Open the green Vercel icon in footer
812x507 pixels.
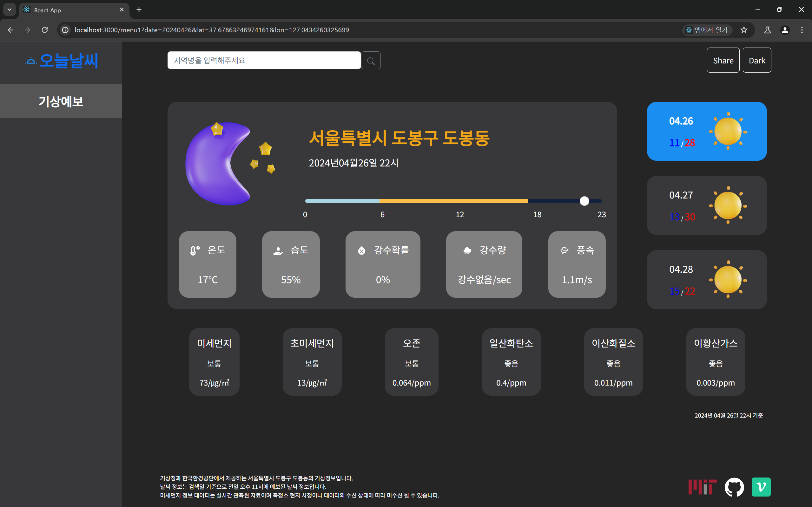pos(761,487)
